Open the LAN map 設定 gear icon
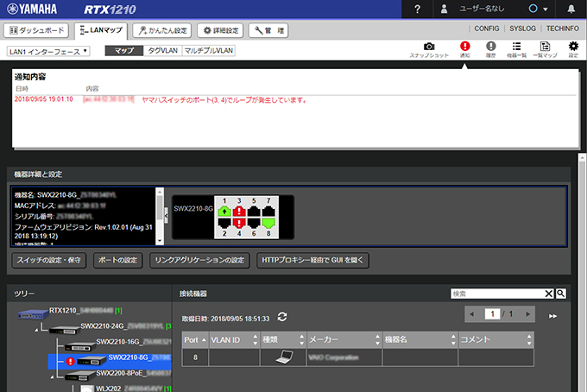Screen dimensions: 587x392 [573, 49]
